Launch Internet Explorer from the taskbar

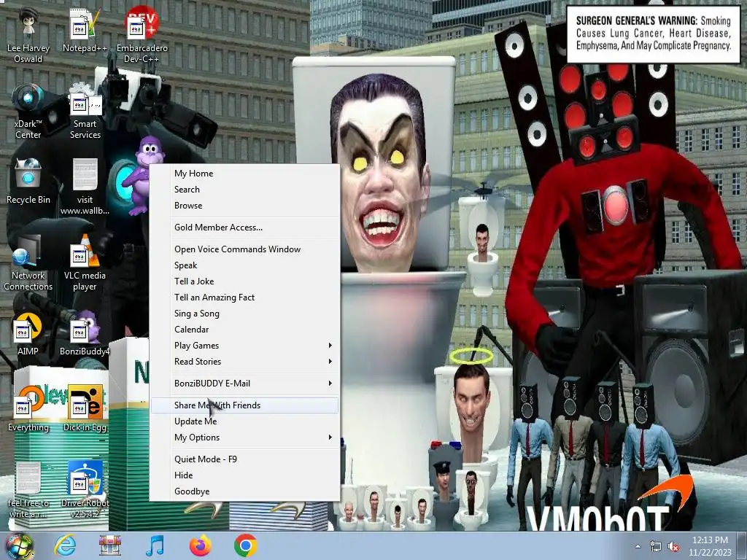tap(65, 545)
